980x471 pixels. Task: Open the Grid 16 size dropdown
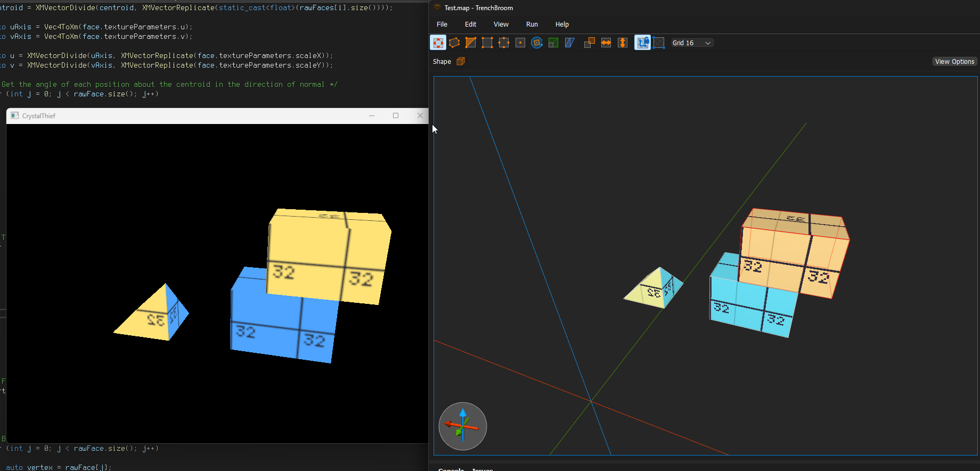[692, 43]
